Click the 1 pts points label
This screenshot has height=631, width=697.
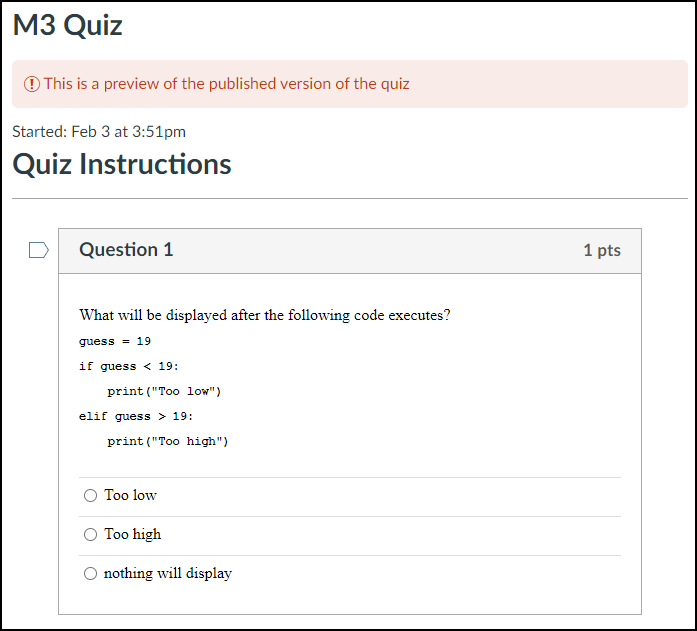(602, 250)
